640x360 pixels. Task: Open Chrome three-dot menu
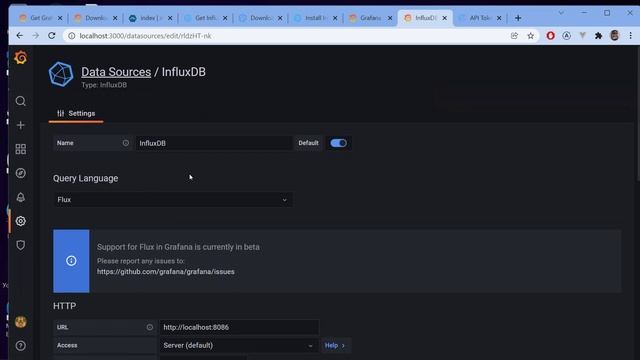click(x=631, y=36)
